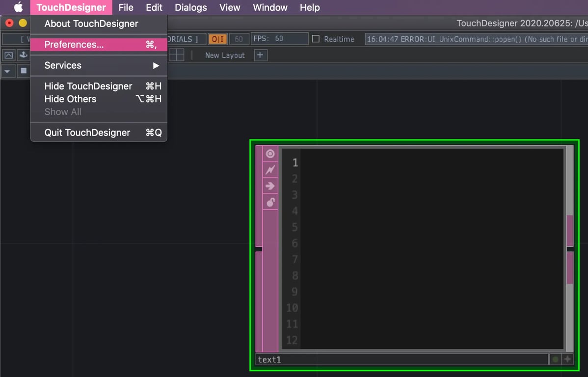Toggle the arrow flag on text1 node
The image size is (588, 377).
click(270, 186)
